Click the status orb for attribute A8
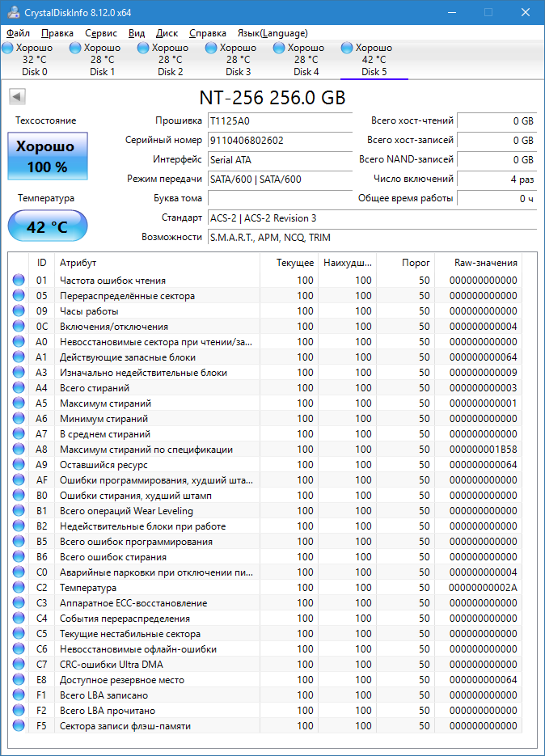 coord(19,450)
